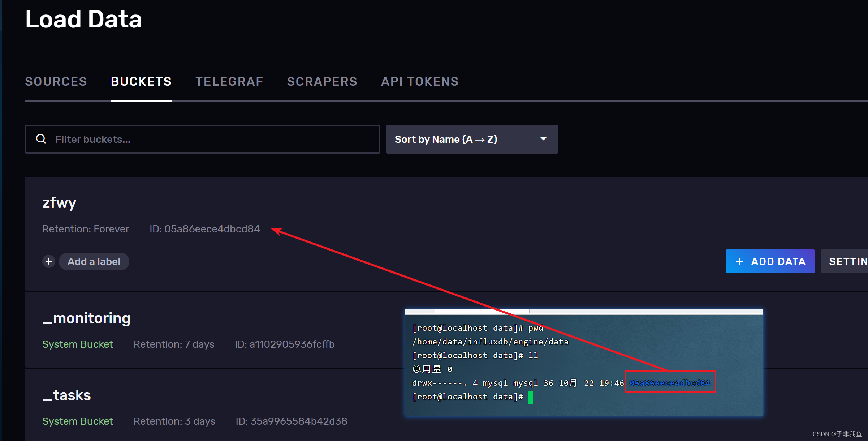Open the zfwy bucket name link

coord(59,203)
